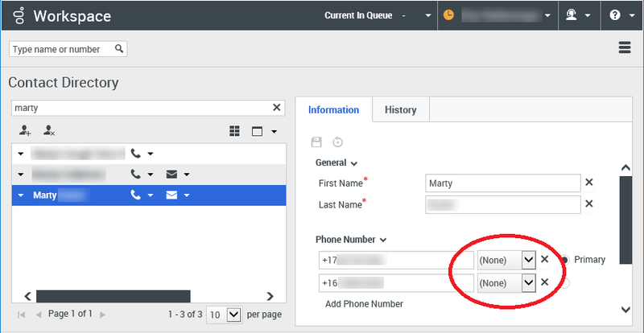The width and height of the screenshot is (644, 333).
Task: Click the Save contact disk icon
Action: 316,142
